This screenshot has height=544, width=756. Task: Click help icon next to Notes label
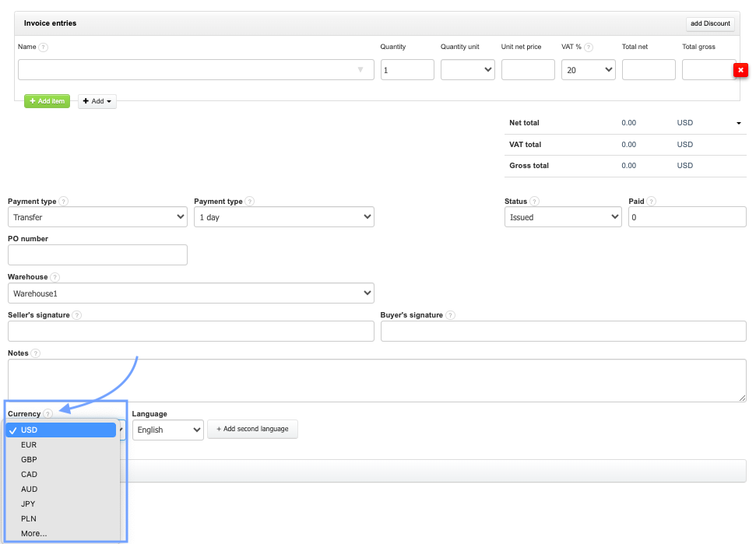tap(36, 353)
